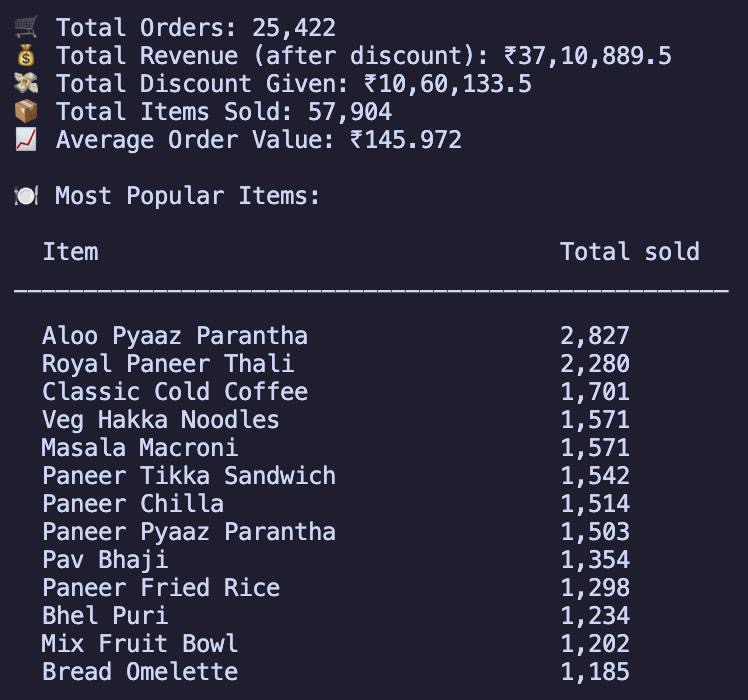The width and height of the screenshot is (748, 700).
Task: Click the Masala Macroni item name
Action: tap(140, 448)
